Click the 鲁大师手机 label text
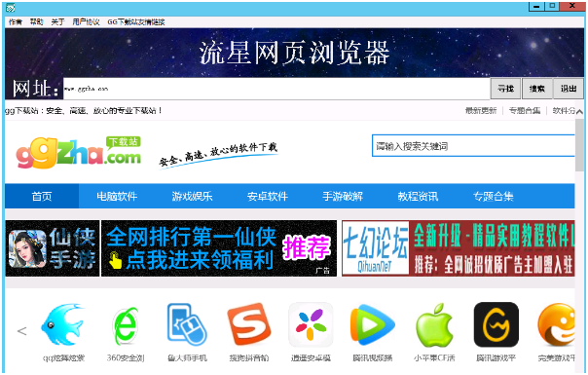 (187, 357)
